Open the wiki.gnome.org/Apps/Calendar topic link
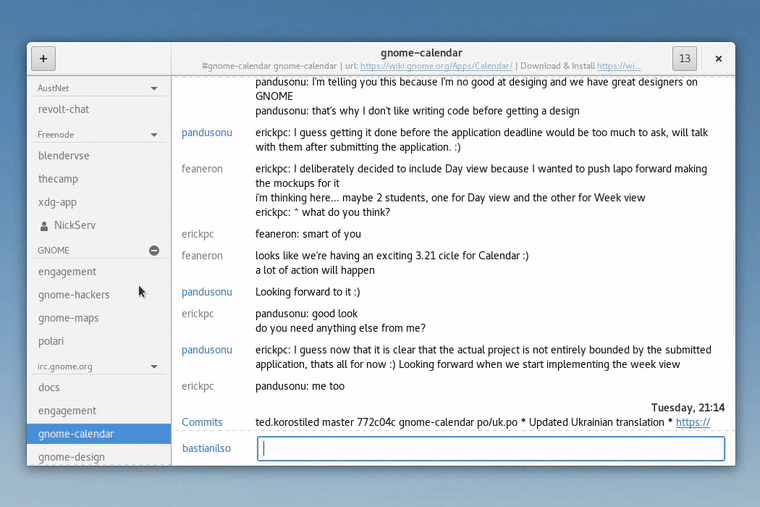 pos(436,66)
